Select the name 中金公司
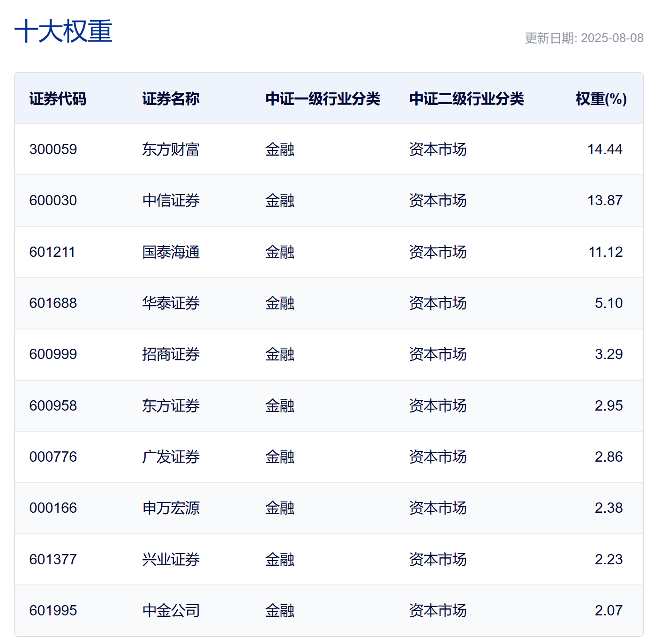The image size is (653, 644). pos(171,611)
